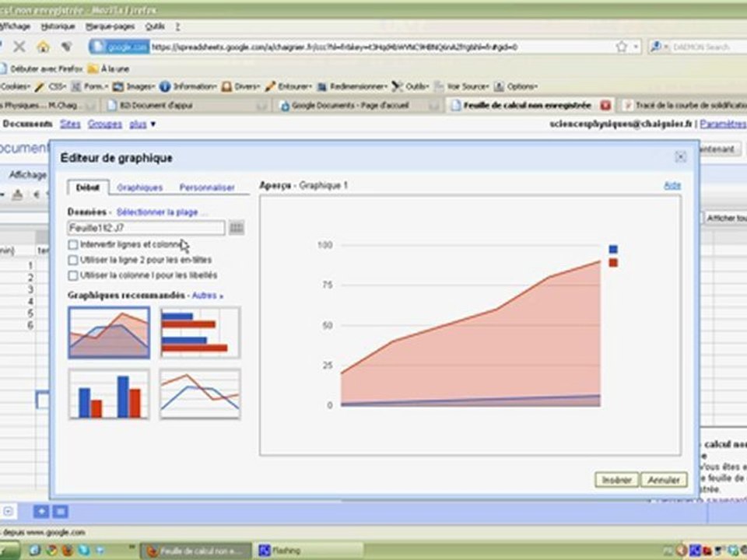
Task: Click the Feuille de calcul taskbar button
Action: click(196, 551)
